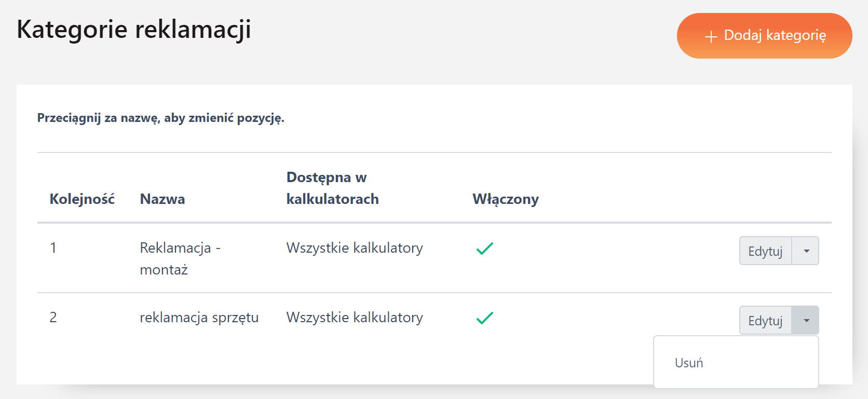Click the Kolejność column header
868x399 pixels.
click(82, 199)
